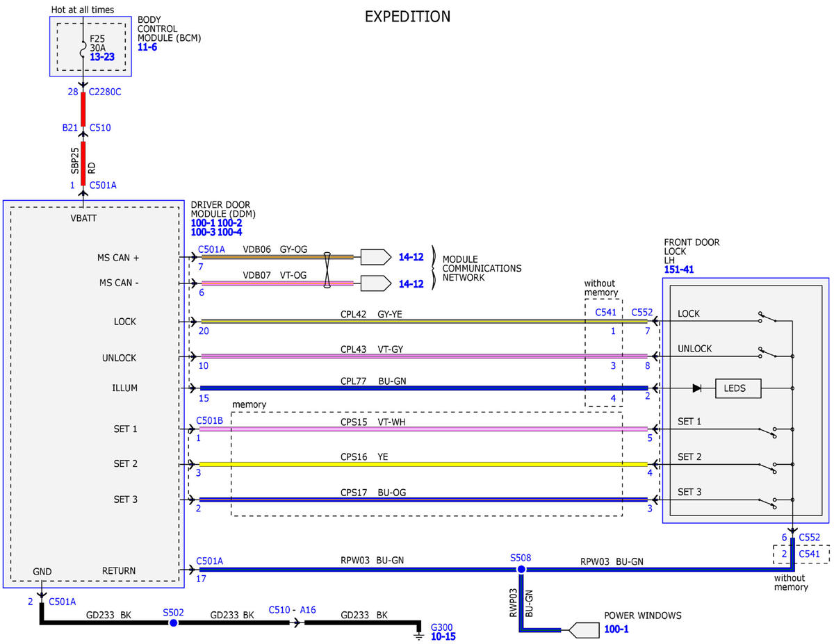Screen dimensions: 834x644
Task: Click the CPS17 BU-OG wire label
Action: [x=373, y=493]
